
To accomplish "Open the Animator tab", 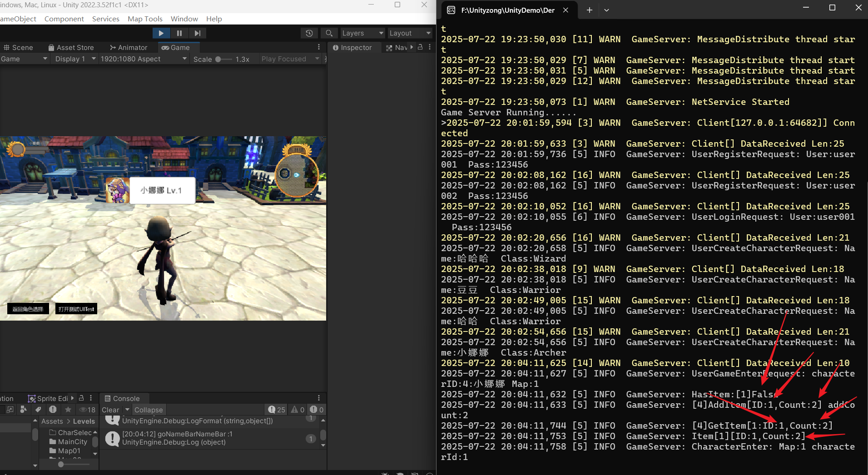I will pos(129,48).
